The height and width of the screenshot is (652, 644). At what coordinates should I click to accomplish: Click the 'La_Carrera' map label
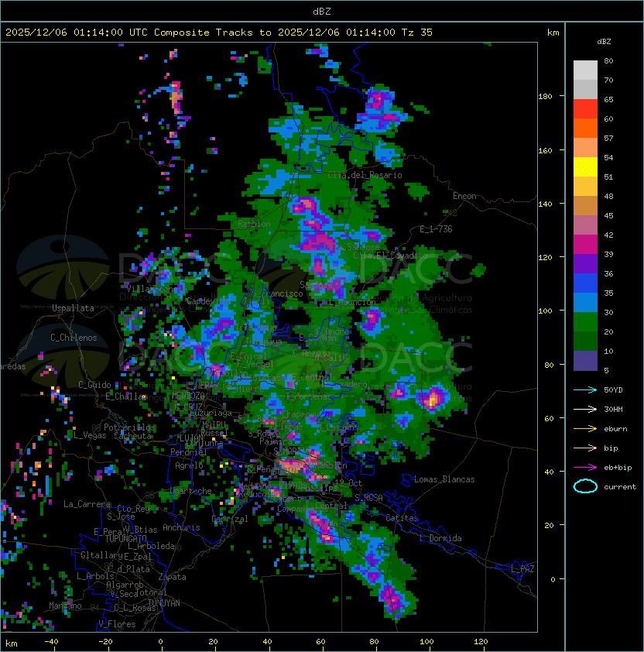click(87, 504)
